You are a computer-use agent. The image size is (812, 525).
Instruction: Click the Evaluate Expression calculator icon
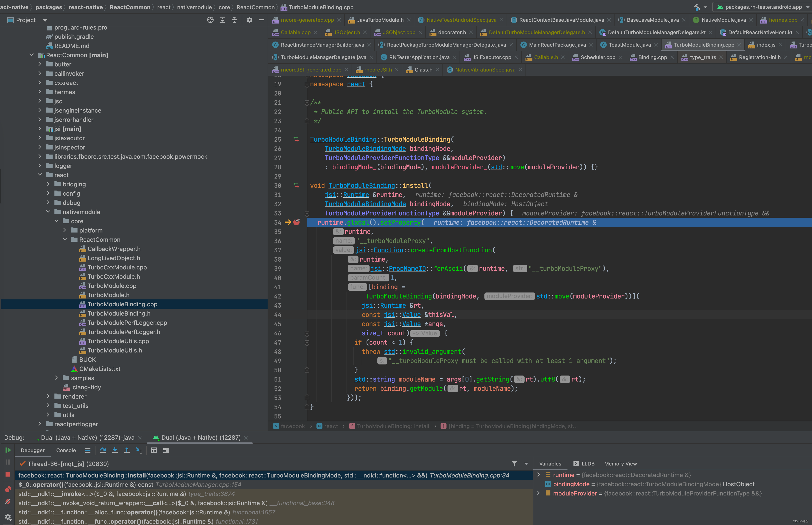[154, 450]
